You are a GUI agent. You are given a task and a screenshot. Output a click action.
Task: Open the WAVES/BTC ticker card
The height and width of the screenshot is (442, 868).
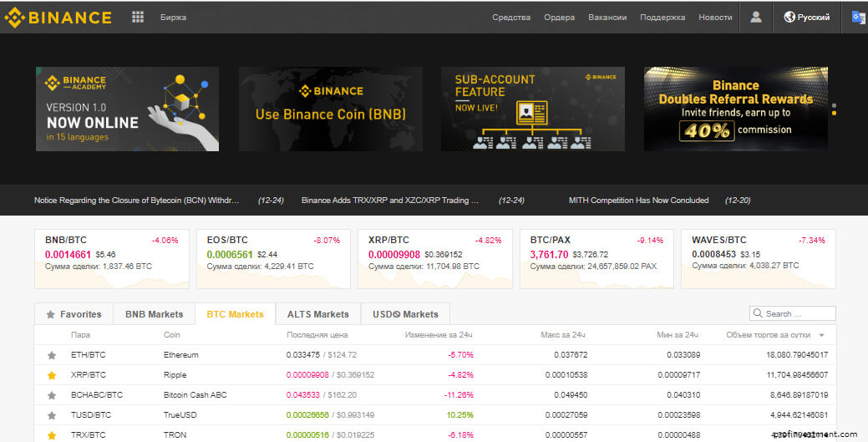click(759, 259)
